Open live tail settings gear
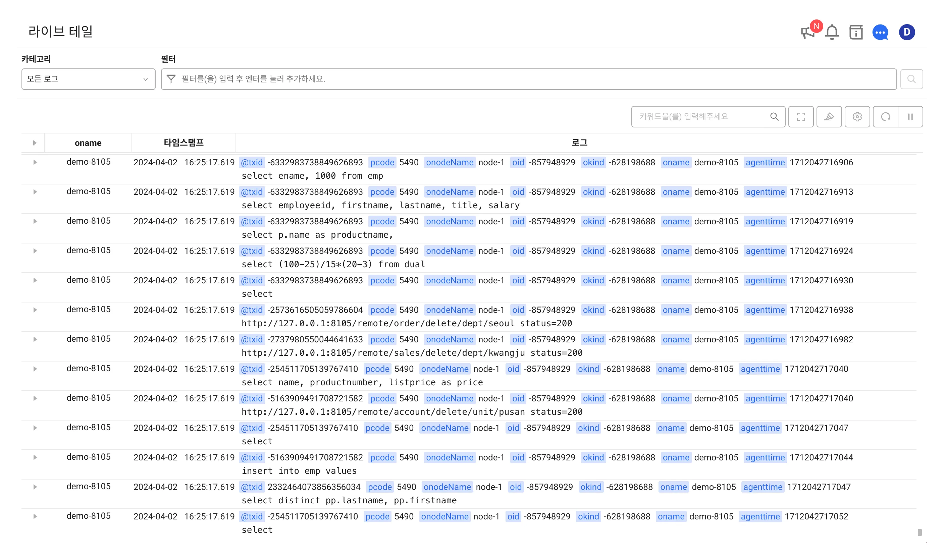944x560 pixels. (x=857, y=117)
